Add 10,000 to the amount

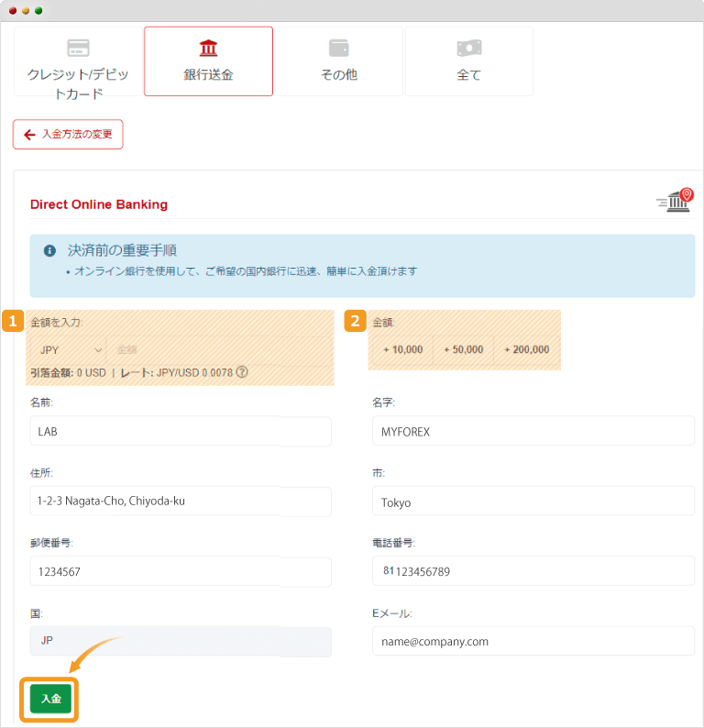402,349
